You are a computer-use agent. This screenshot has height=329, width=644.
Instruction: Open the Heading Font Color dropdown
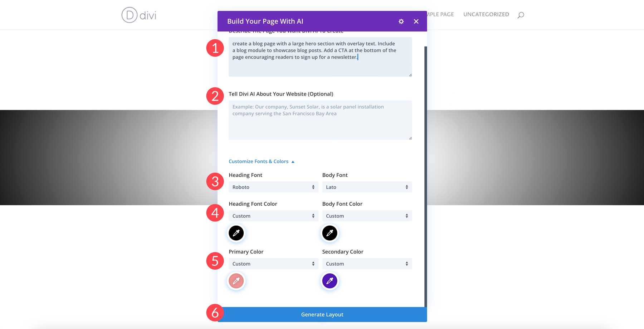[273, 216]
